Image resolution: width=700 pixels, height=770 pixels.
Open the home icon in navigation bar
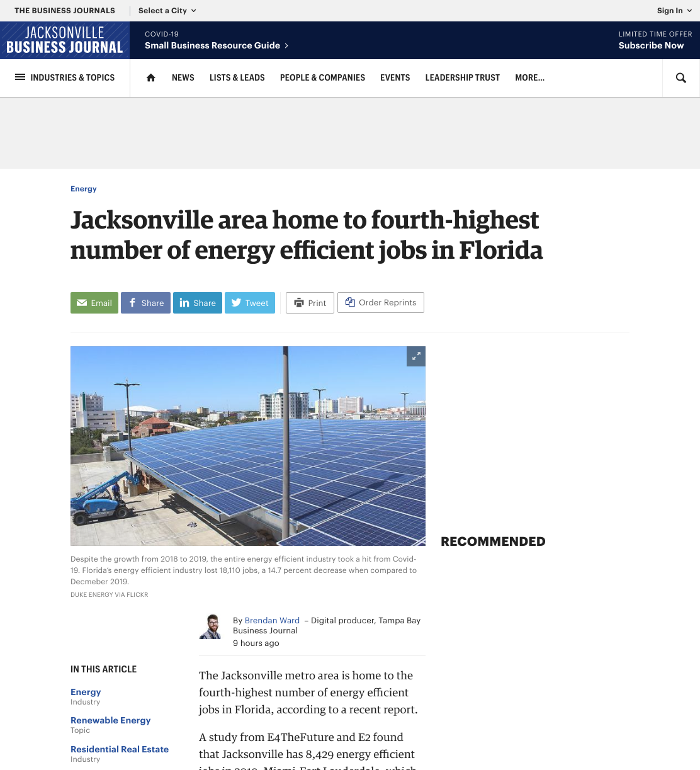pyautogui.click(x=150, y=78)
